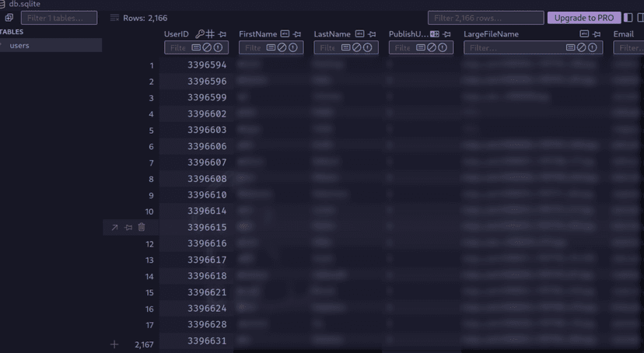
Task: Pin the FirstName column
Action: point(297,34)
